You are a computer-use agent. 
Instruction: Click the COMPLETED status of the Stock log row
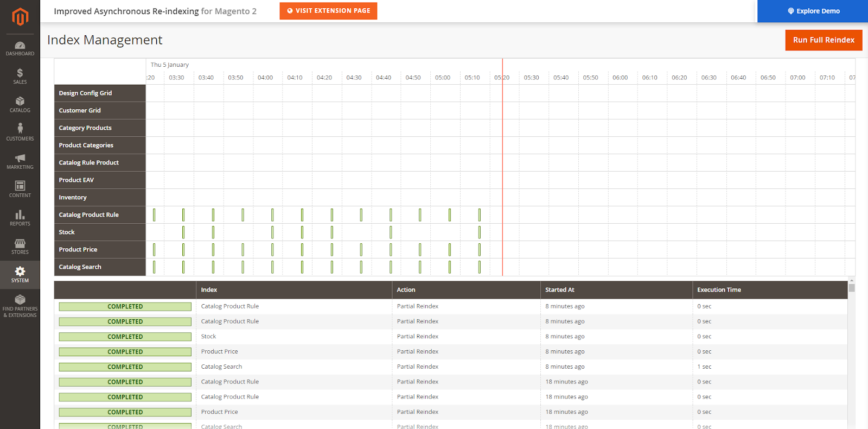point(125,337)
